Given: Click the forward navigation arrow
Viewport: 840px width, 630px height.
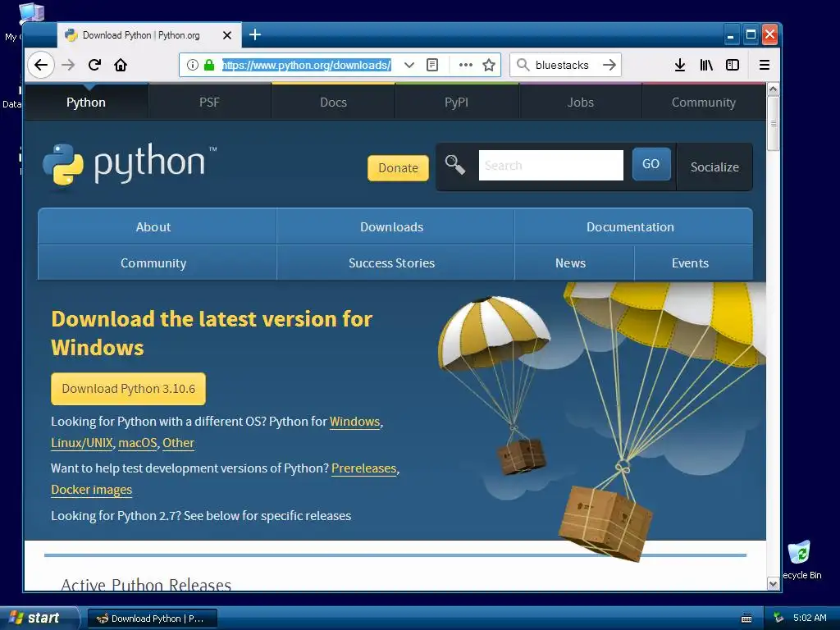Looking at the screenshot, I should (x=68, y=65).
